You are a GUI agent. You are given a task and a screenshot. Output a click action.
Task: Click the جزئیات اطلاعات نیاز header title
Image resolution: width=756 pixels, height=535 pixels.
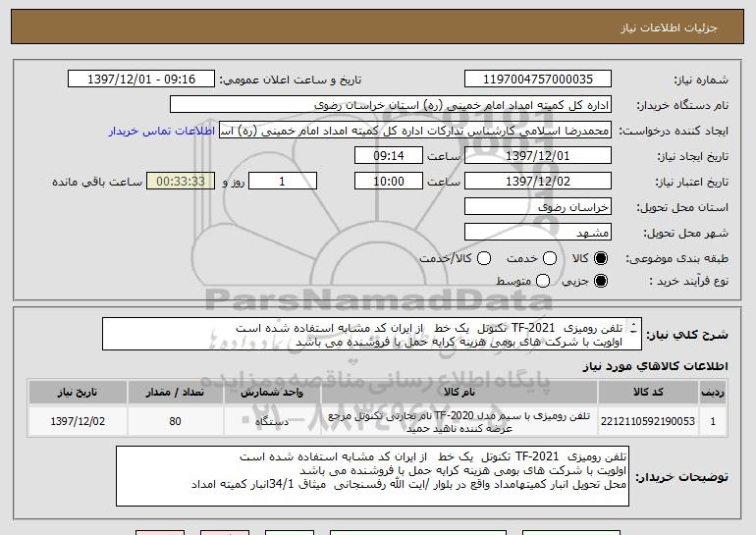click(x=669, y=27)
